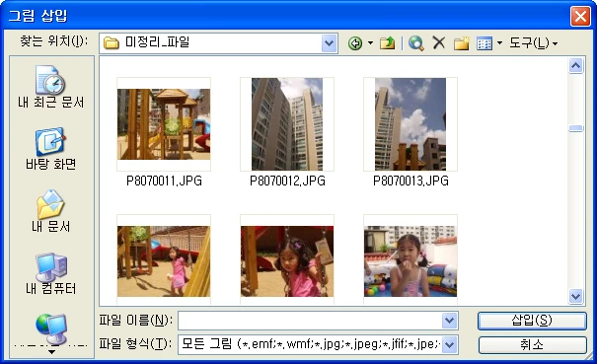Select thumbnail P8070011.JPG playground photo
Screen dimensions: 597x364
pos(164,124)
